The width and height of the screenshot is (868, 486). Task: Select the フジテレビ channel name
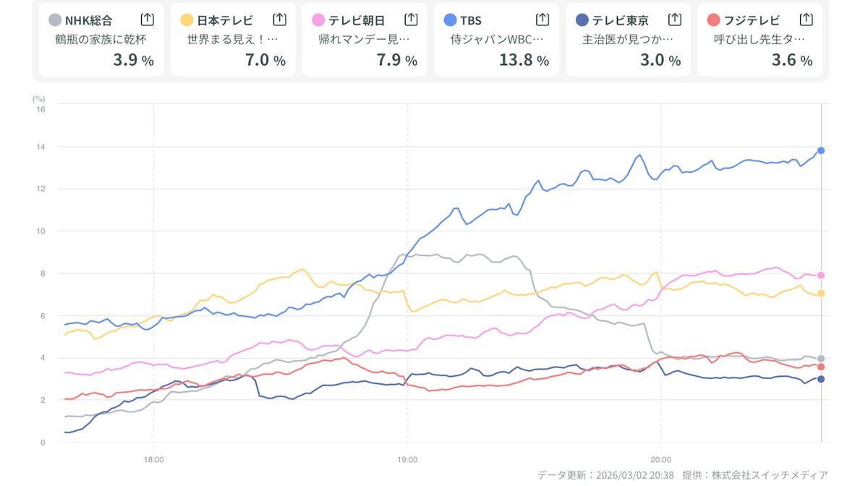coord(752,20)
